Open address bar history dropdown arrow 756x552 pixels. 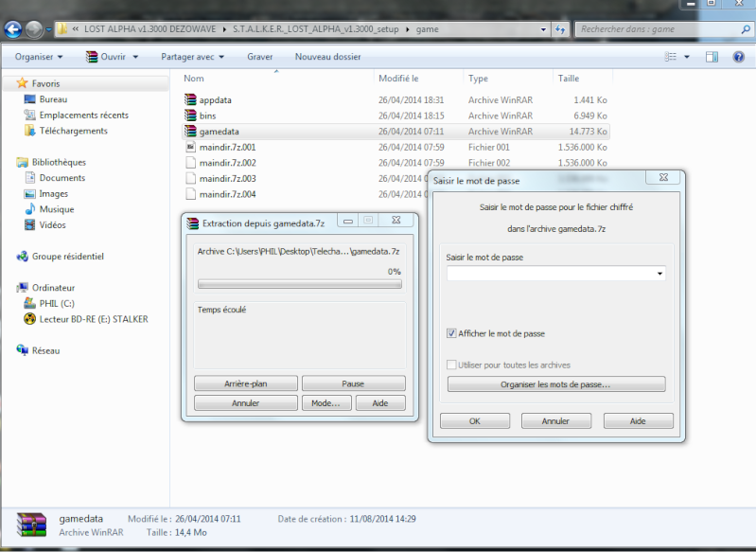pyautogui.click(x=543, y=29)
